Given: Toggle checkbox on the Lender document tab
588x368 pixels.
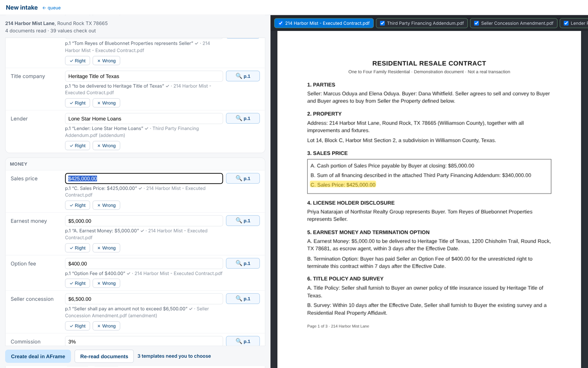Looking at the screenshot, I should click(x=566, y=23).
